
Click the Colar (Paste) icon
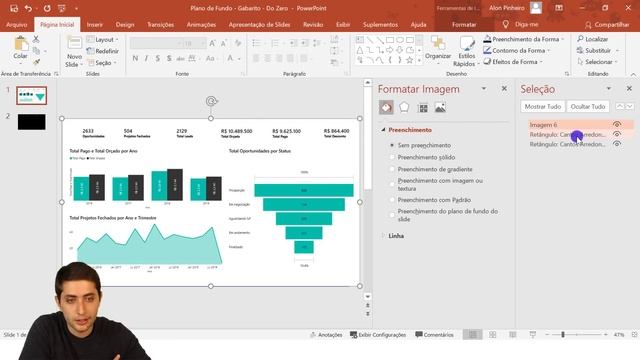click(x=20, y=43)
